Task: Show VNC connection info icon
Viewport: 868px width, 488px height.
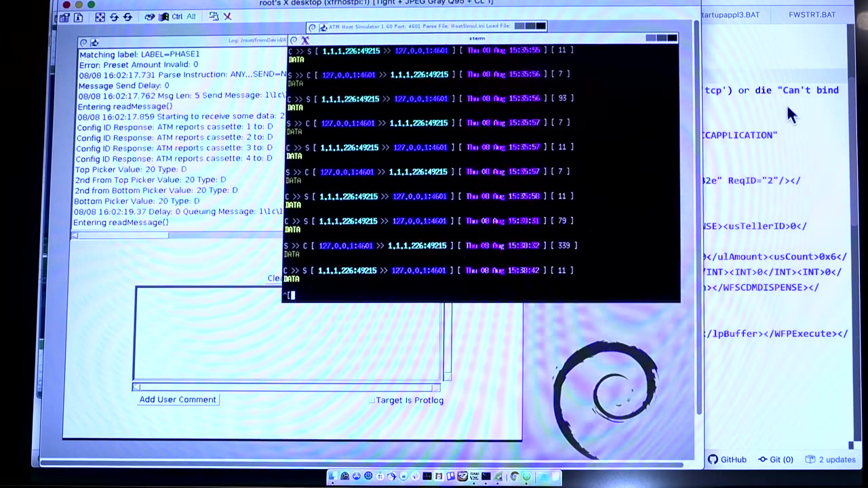Action: 78,17
